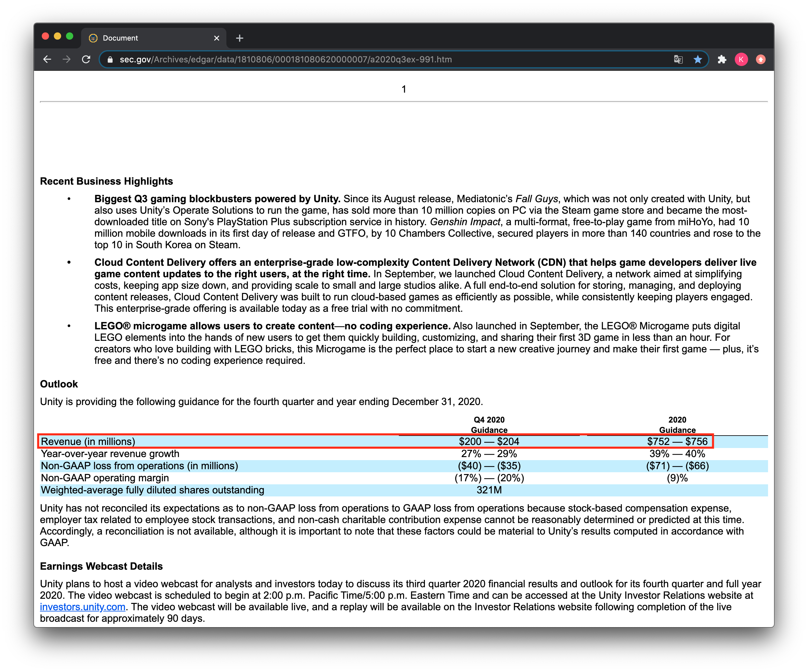The height and width of the screenshot is (672, 808).
Task: Click the Unity has not reconciled paragraph
Action: coord(393,525)
